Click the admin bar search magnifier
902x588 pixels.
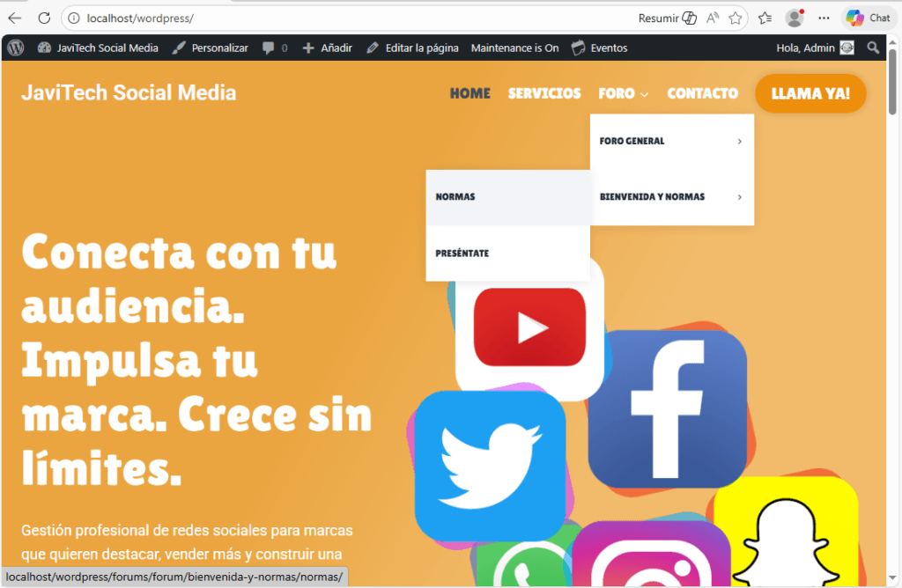coord(873,48)
